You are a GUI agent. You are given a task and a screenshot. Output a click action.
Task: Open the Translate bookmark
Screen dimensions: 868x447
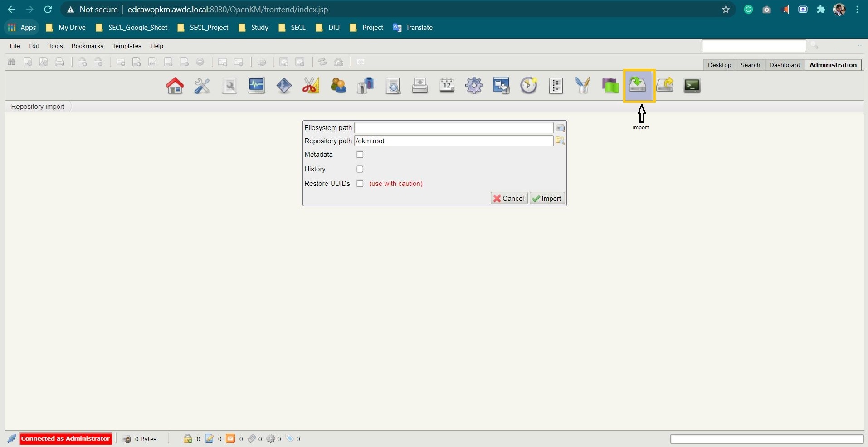pyautogui.click(x=413, y=28)
